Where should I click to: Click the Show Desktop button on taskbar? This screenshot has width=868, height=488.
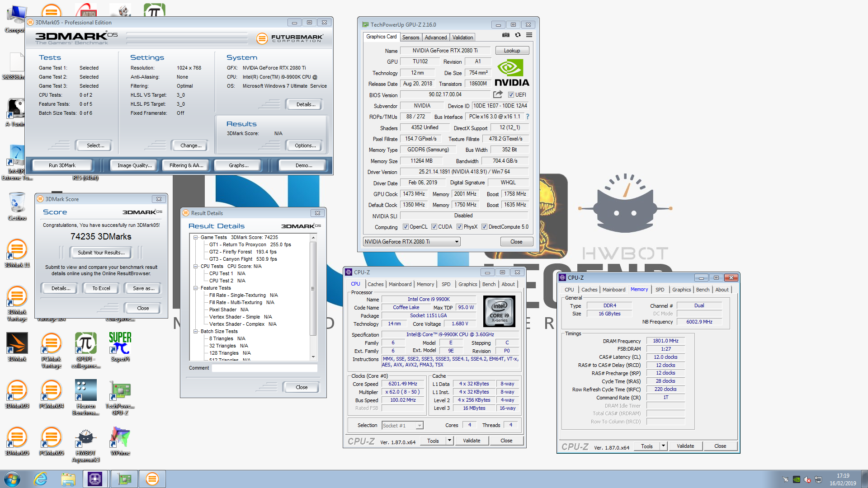click(864, 479)
